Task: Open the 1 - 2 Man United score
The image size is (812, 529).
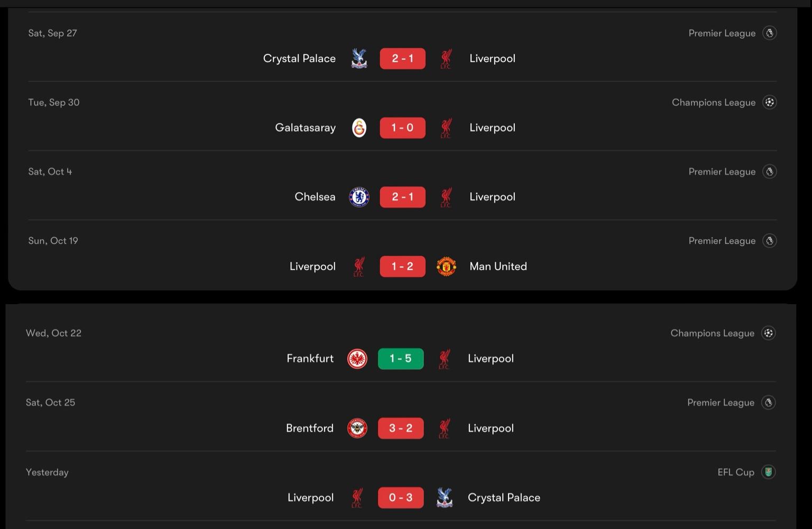Action: (402, 266)
